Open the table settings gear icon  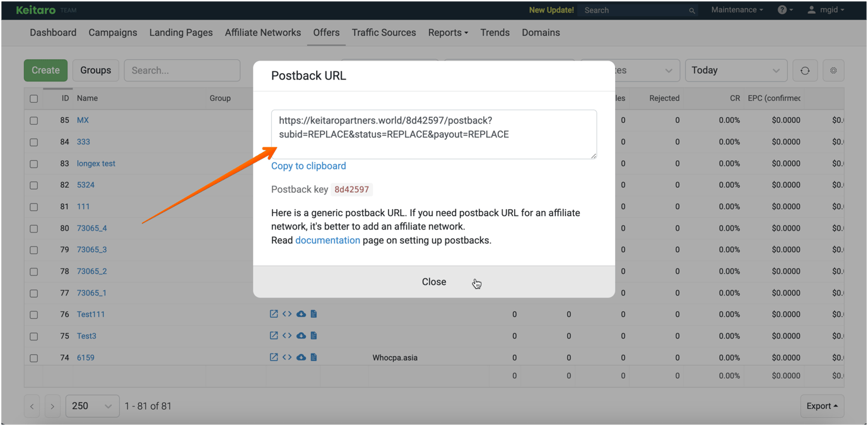click(x=833, y=70)
